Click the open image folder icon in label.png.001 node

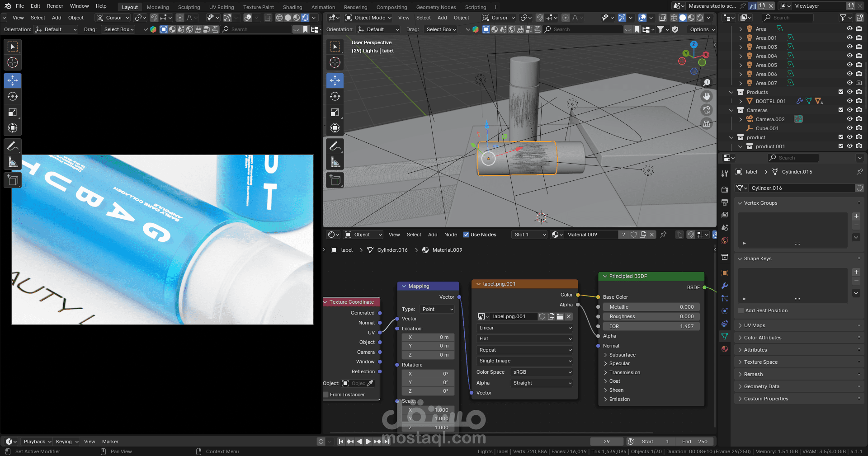pyautogui.click(x=560, y=316)
